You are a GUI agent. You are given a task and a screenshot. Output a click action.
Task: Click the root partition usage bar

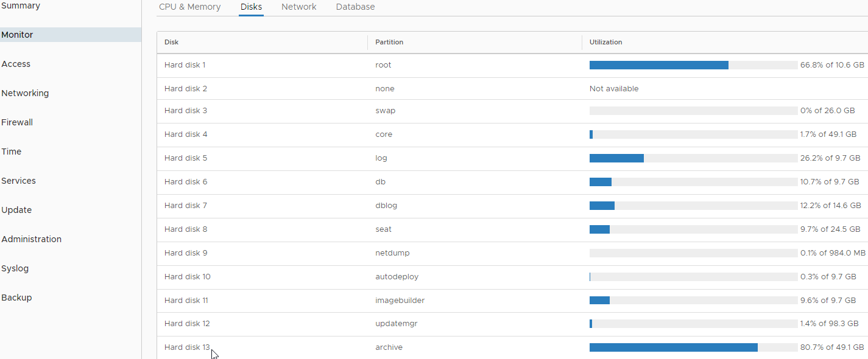click(693, 65)
